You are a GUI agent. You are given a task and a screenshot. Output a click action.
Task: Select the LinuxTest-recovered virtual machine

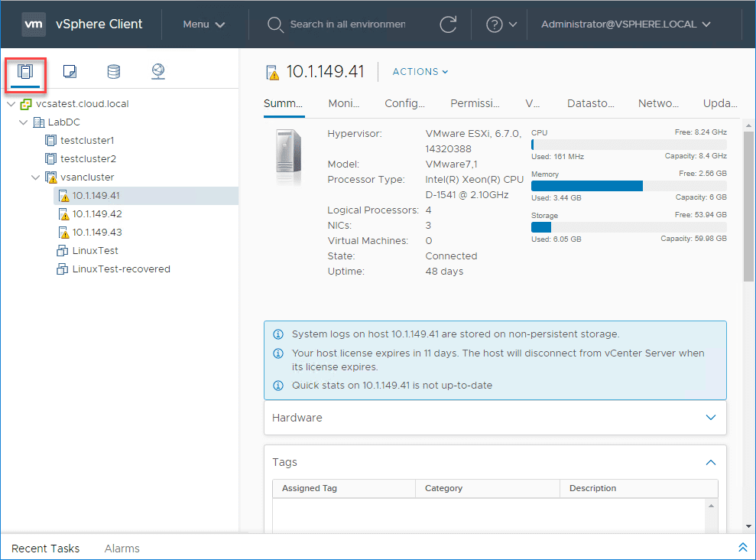tap(121, 269)
